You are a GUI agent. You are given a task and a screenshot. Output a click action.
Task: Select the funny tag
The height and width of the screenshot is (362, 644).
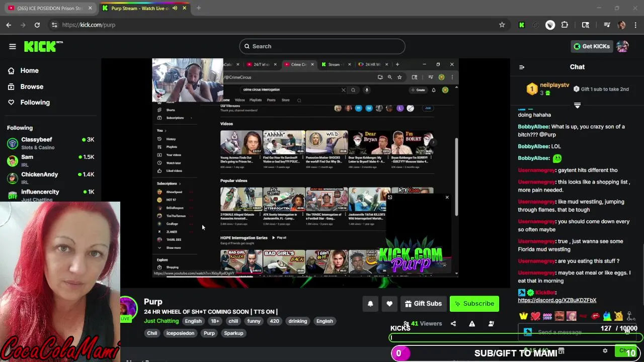tap(254, 321)
